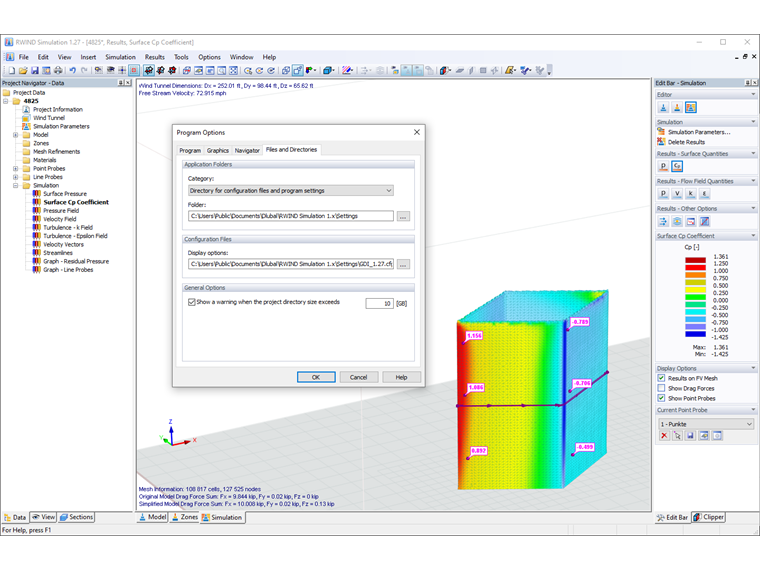
Task: Select the Model editor icon in Edit Bar
Action: 664,108
